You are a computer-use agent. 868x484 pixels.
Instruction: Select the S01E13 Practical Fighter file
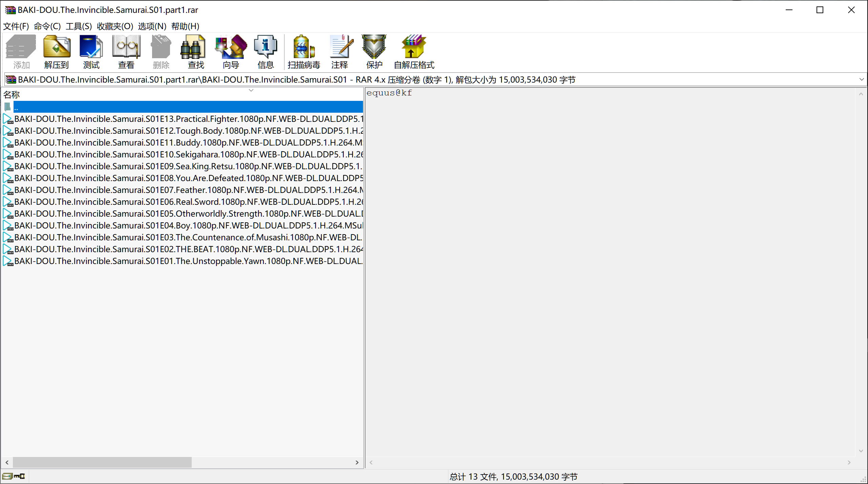click(188, 119)
